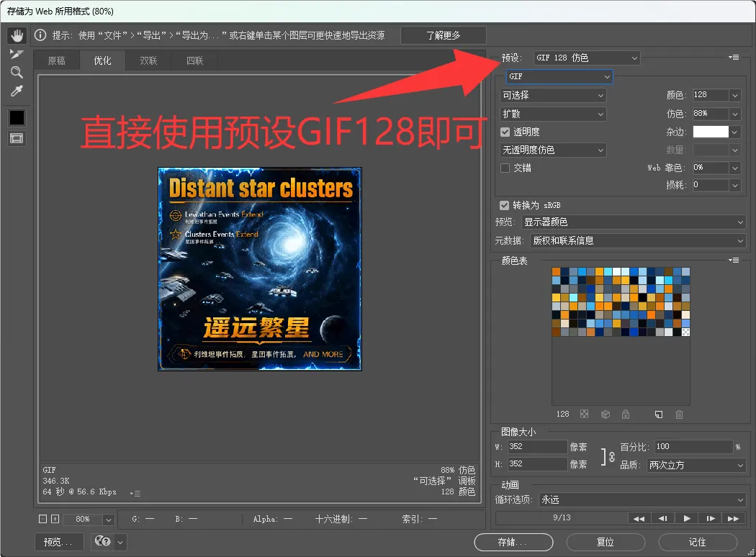Click the 颜色 128 value field
Screen dimensions: 756x557
pos(710,96)
